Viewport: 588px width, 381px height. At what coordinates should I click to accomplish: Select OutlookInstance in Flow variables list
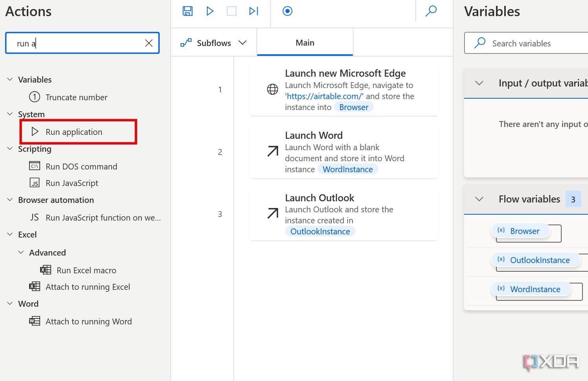pos(536,260)
